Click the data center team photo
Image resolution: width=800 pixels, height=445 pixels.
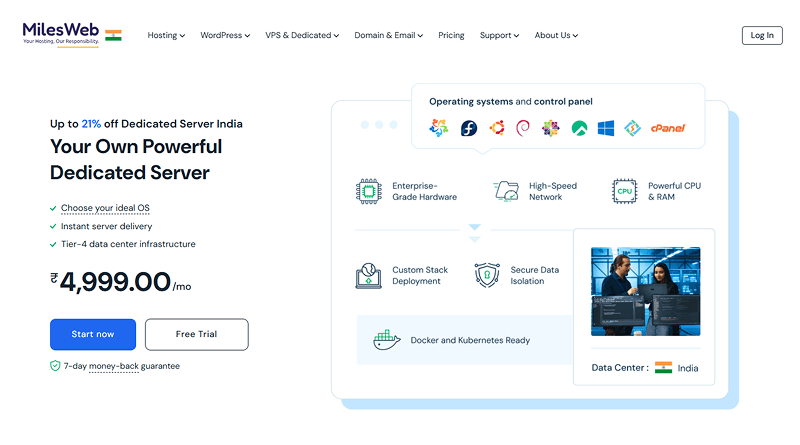click(645, 291)
